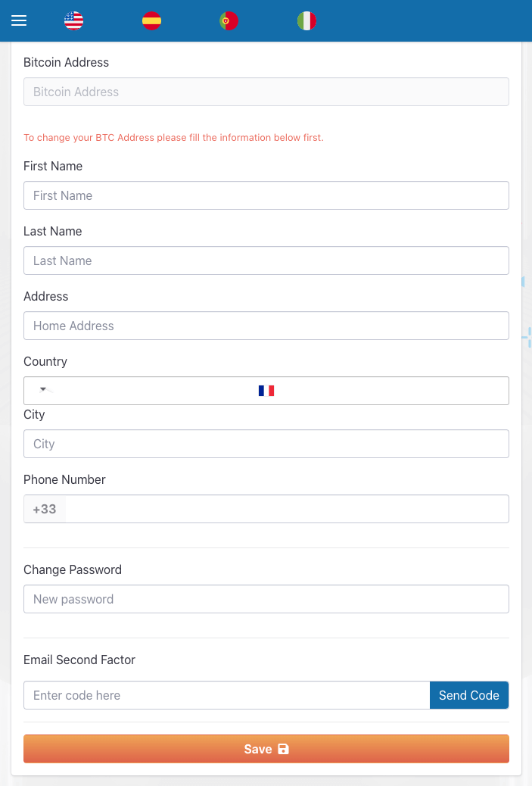Click the save disk icon on the Save button
The width and height of the screenshot is (532, 786).
(x=283, y=748)
